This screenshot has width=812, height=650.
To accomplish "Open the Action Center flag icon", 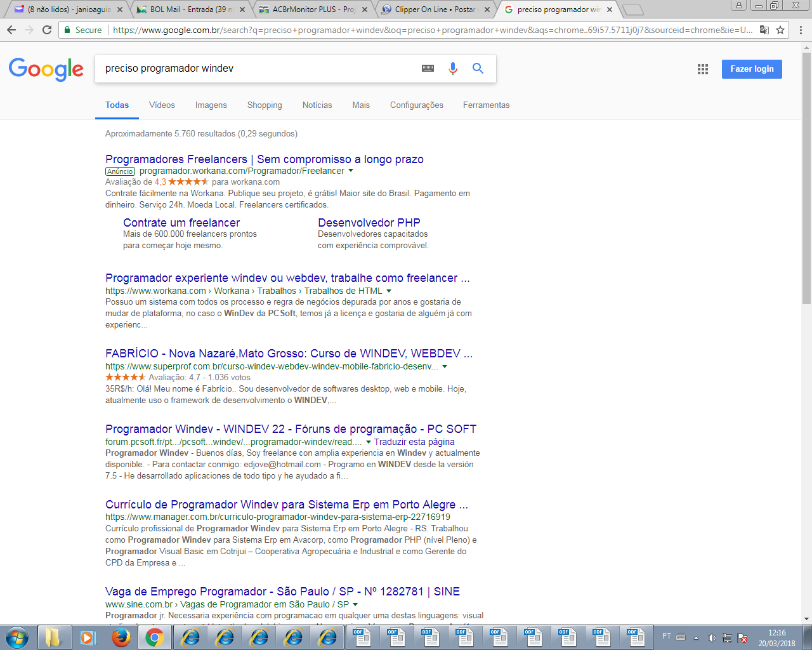I will pyautogui.click(x=742, y=637).
